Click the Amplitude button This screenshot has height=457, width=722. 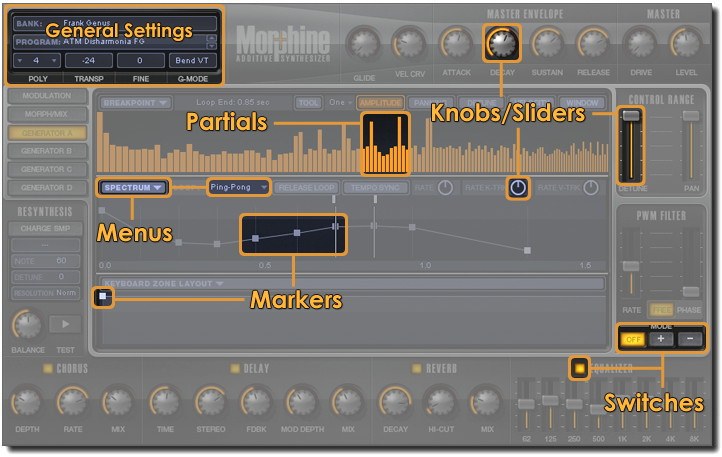[380, 102]
